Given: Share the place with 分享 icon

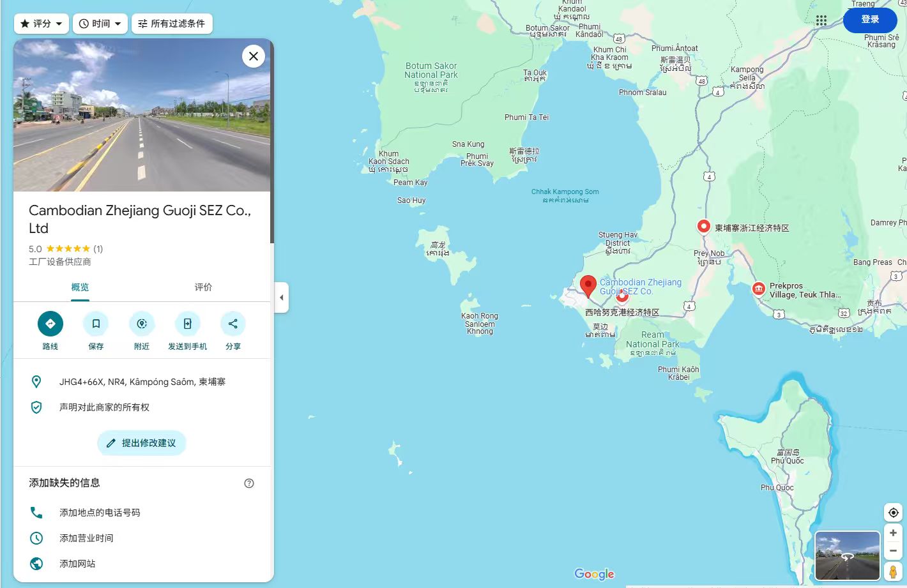Looking at the screenshot, I should tap(233, 324).
